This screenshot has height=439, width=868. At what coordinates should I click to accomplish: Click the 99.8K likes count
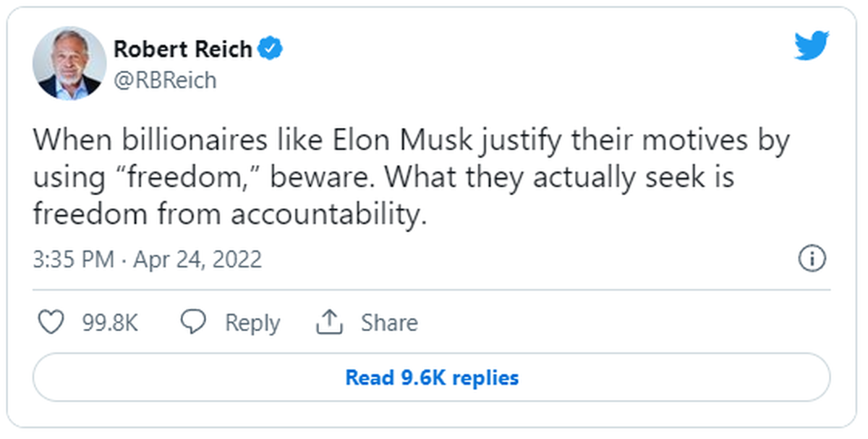tap(110, 323)
